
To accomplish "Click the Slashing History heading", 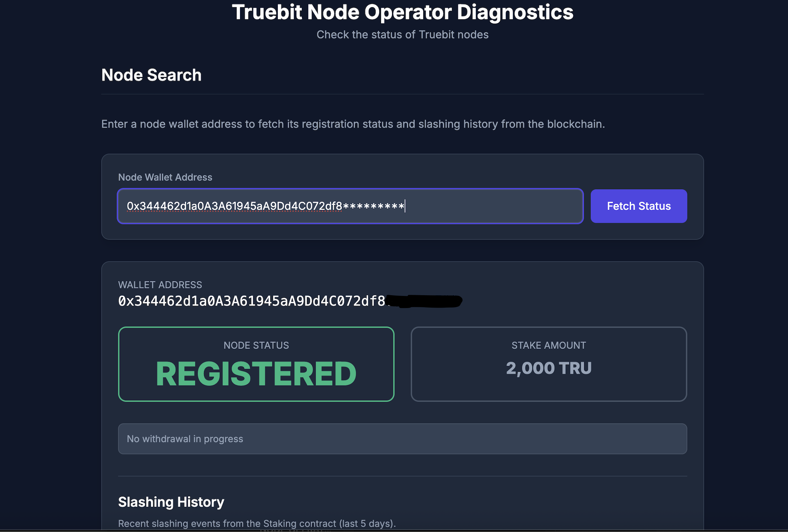I will pos(171,502).
